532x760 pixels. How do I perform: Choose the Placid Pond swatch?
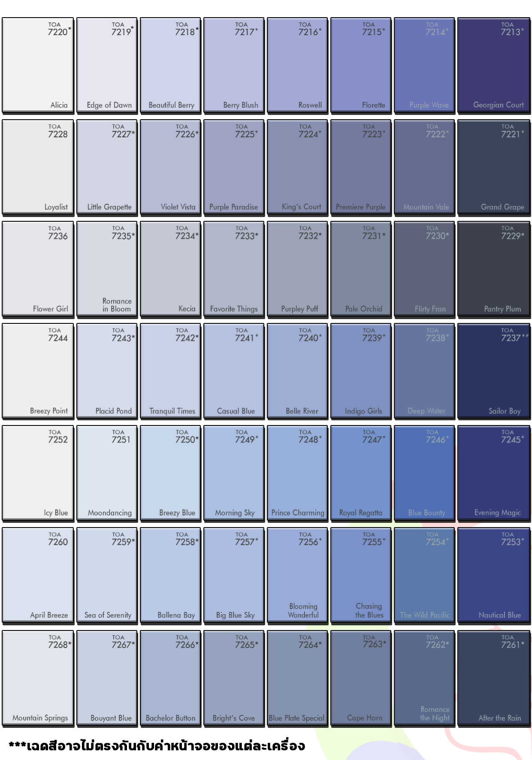(x=107, y=371)
